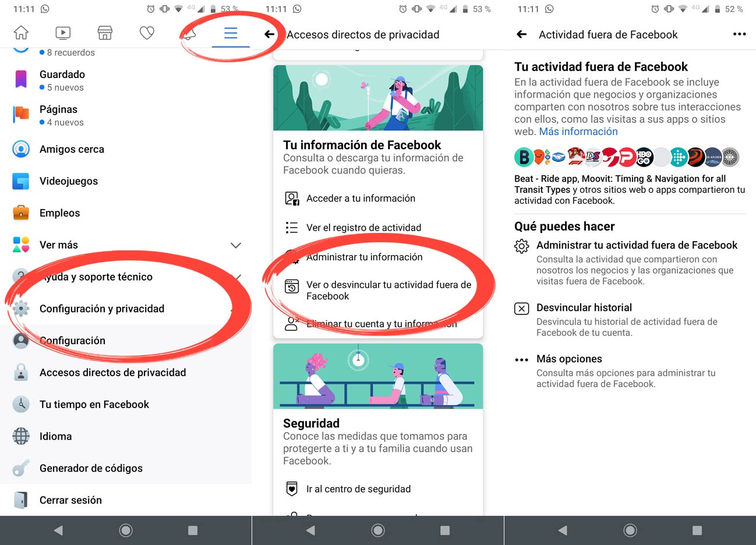
Task: Tap the Más opciones dots icon
Action: 522,360
